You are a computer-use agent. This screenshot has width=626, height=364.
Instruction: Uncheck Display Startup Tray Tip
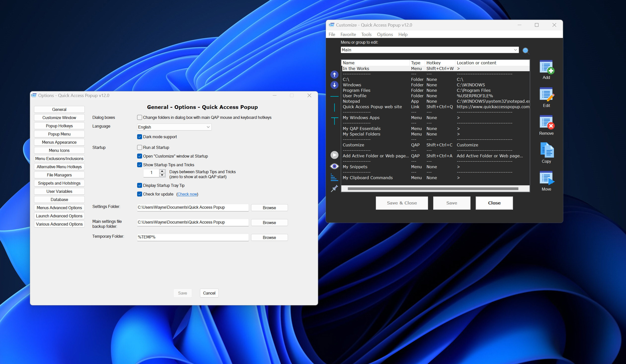pyautogui.click(x=140, y=185)
